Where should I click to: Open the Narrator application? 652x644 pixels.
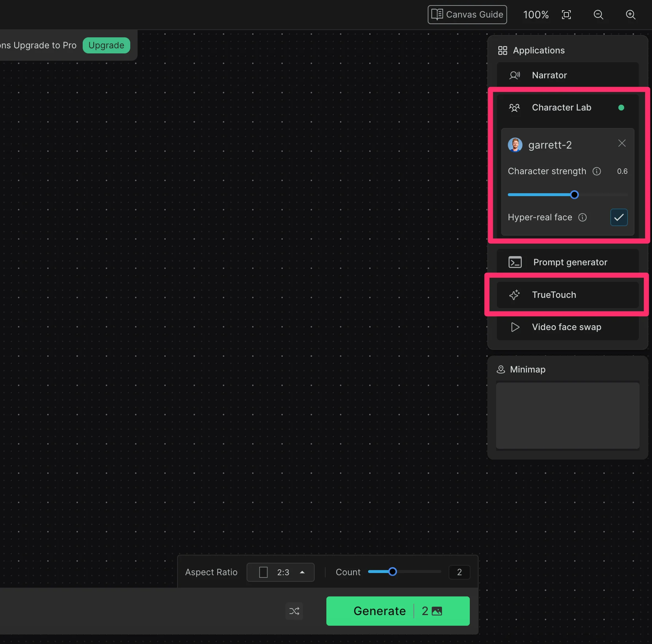(x=567, y=75)
